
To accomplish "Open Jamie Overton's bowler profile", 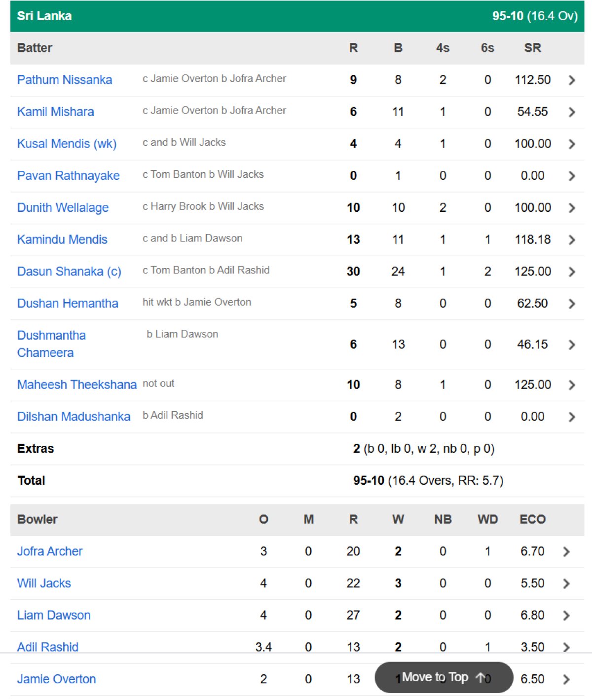I will [x=56, y=679].
